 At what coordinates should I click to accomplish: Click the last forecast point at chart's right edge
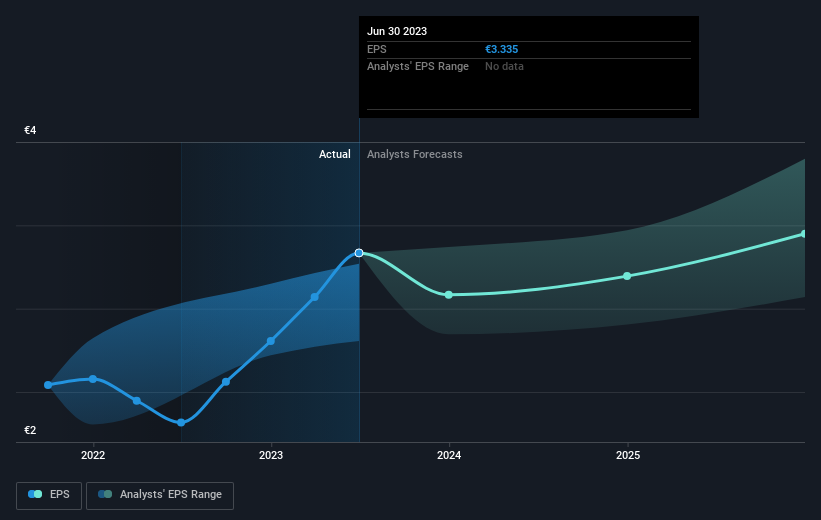point(804,234)
